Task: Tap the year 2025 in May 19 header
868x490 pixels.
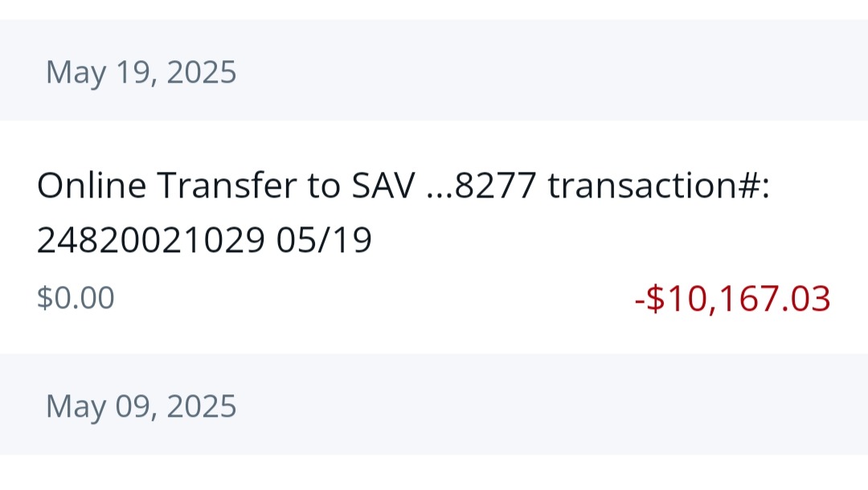Action: 202,72
